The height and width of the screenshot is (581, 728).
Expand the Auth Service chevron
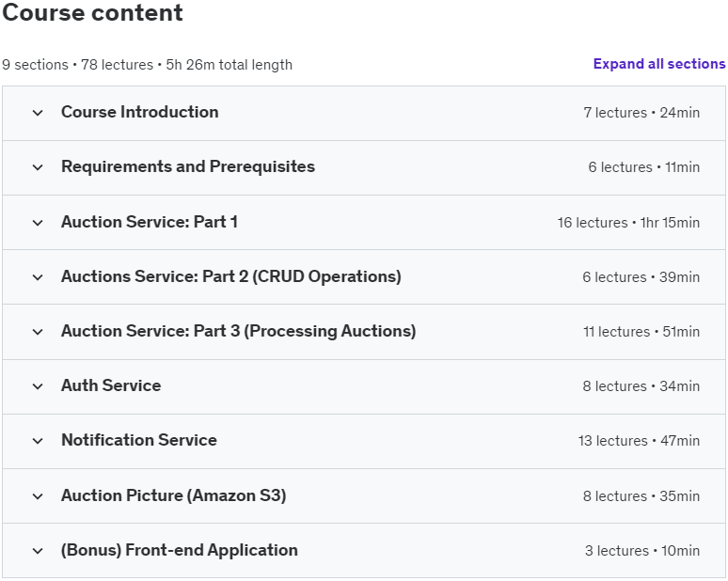[38, 386]
